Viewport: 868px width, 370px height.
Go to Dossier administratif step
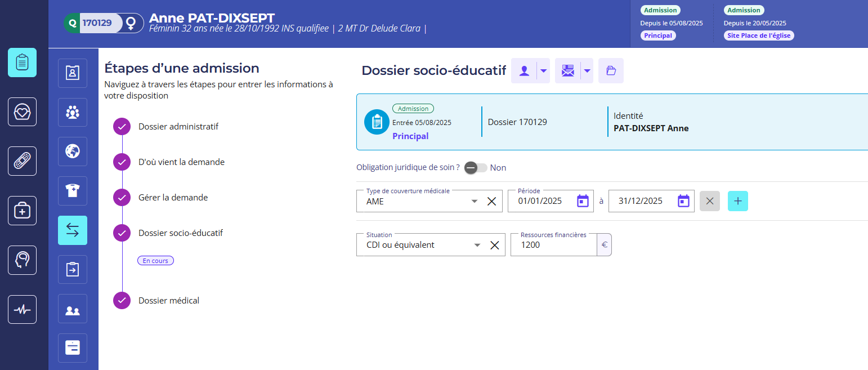click(x=178, y=127)
